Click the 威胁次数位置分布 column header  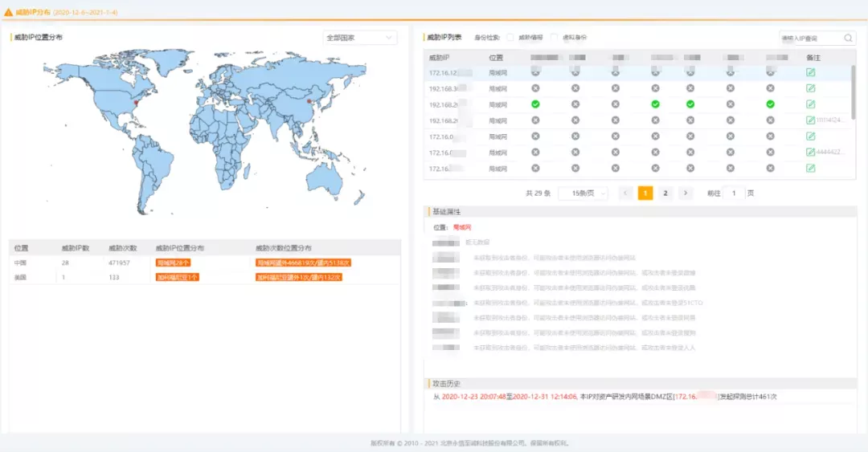[x=284, y=248]
